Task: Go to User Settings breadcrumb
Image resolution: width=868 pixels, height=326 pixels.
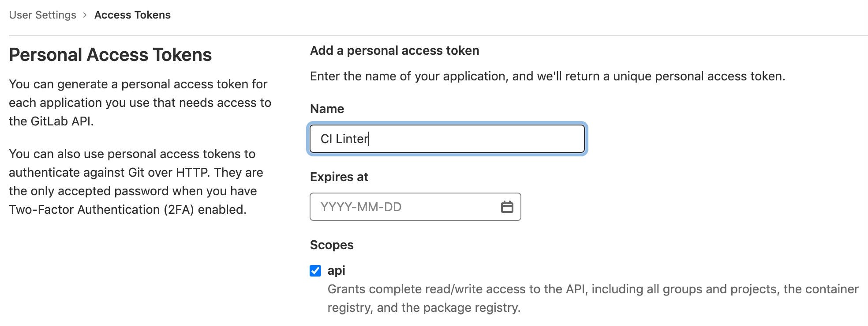Action: 42,15
